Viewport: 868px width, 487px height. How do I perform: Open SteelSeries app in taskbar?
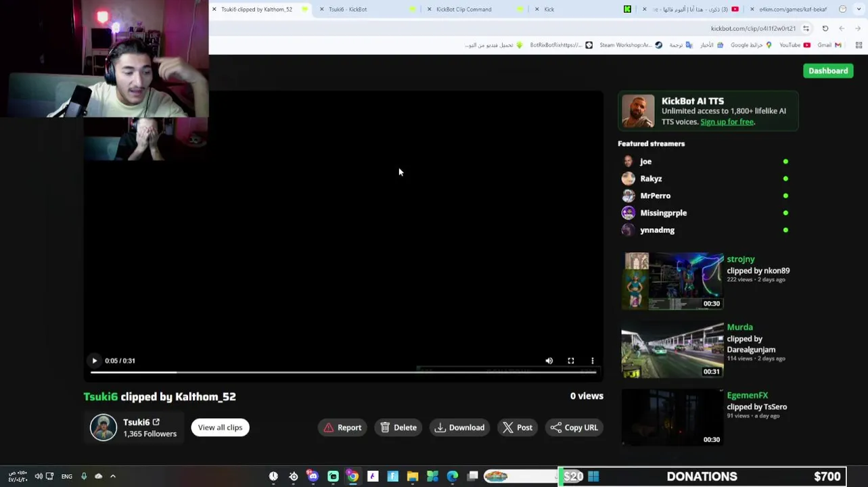(293, 476)
